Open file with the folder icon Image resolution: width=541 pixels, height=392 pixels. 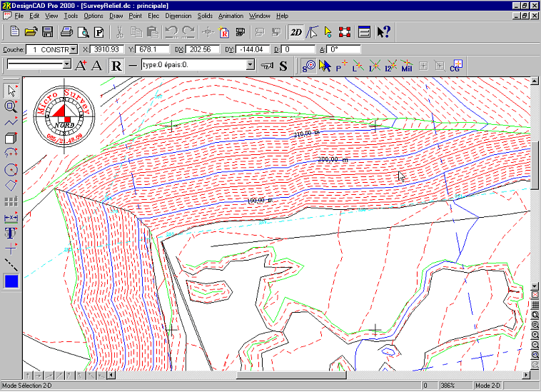(x=31, y=31)
